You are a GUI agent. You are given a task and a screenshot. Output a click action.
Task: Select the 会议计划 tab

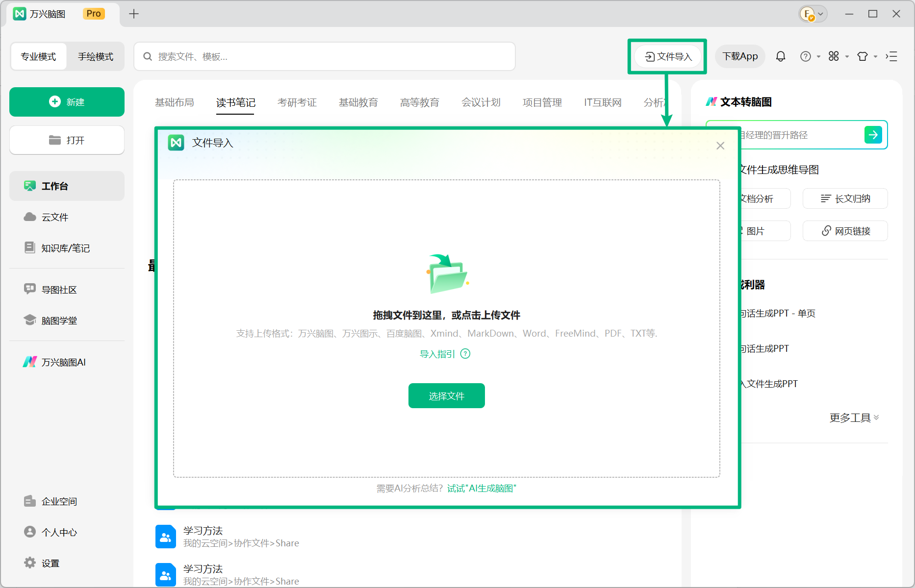tap(481, 102)
